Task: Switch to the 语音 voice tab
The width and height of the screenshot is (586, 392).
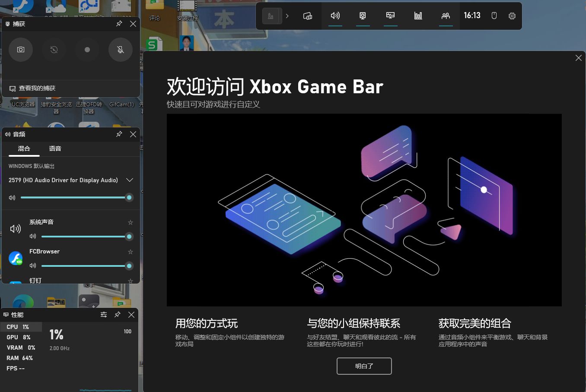Action: pos(55,149)
